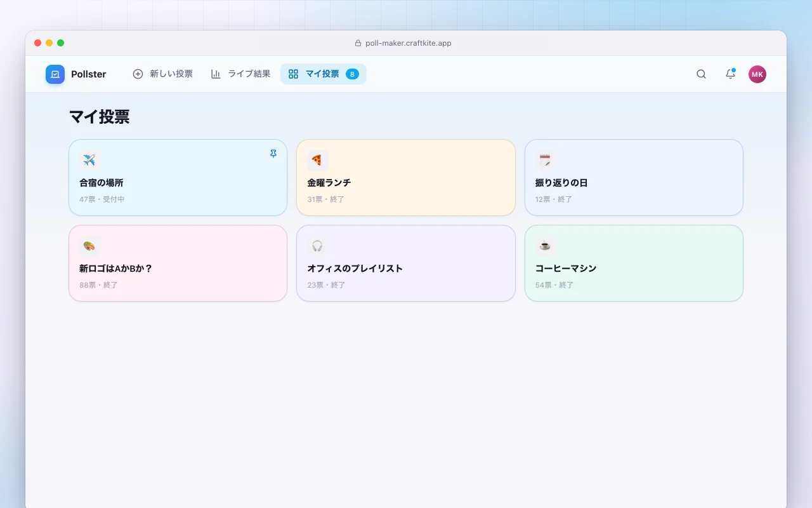Switch to the ライブ結果 tab
Viewport: 812px width, 508px height.
click(x=240, y=74)
